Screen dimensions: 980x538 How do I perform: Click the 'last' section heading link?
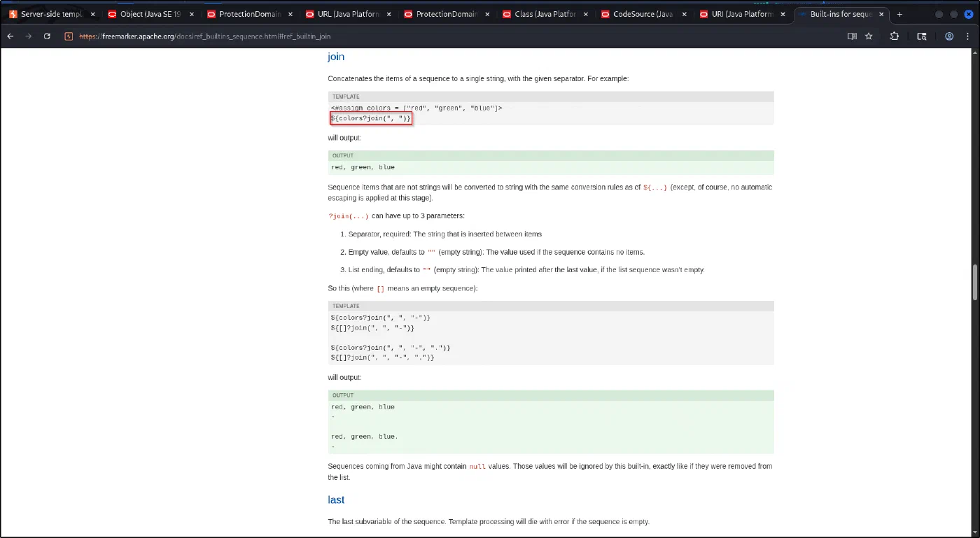coord(336,500)
